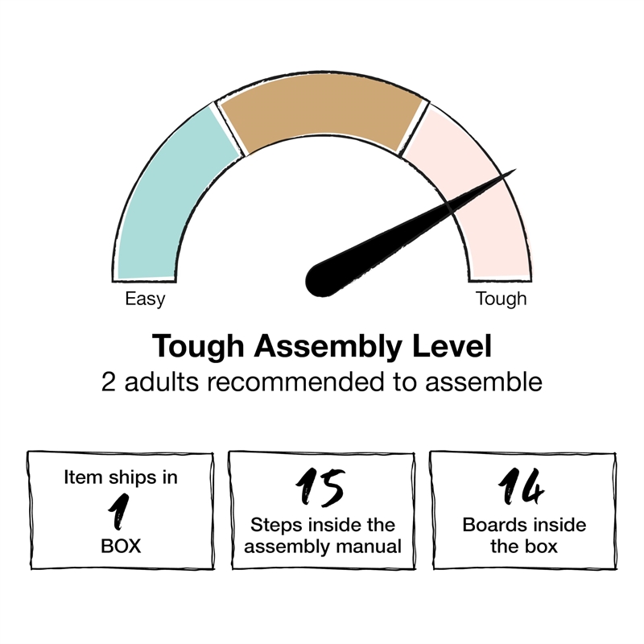This screenshot has width=644, height=644.
Task: Click the "Steps inside the" text line
Action: (x=322, y=526)
